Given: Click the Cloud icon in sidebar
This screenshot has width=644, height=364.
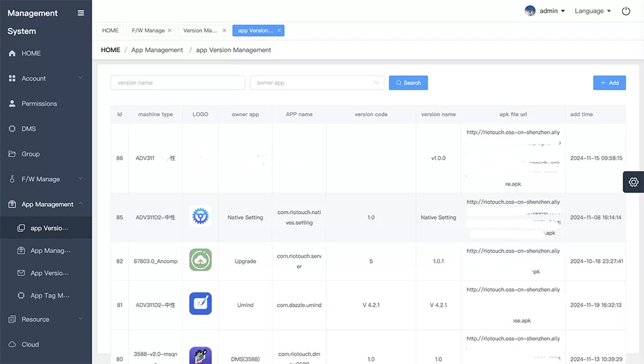Looking at the screenshot, I should 12,344.
